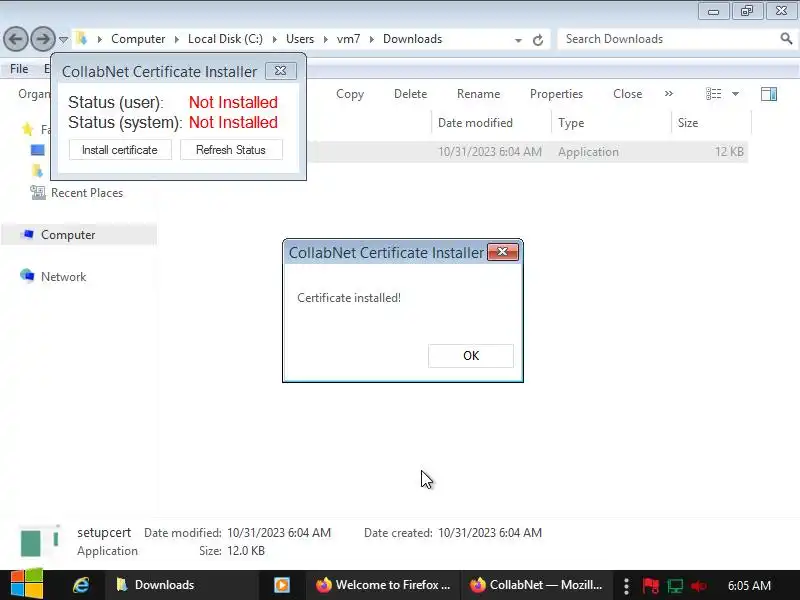This screenshot has height=600, width=800.
Task: Expand the arrow after vm7 in breadcrumb
Action: click(x=371, y=39)
